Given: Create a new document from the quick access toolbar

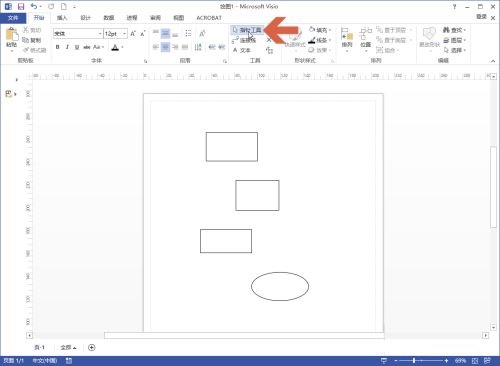Looking at the screenshot, I should (64, 6).
